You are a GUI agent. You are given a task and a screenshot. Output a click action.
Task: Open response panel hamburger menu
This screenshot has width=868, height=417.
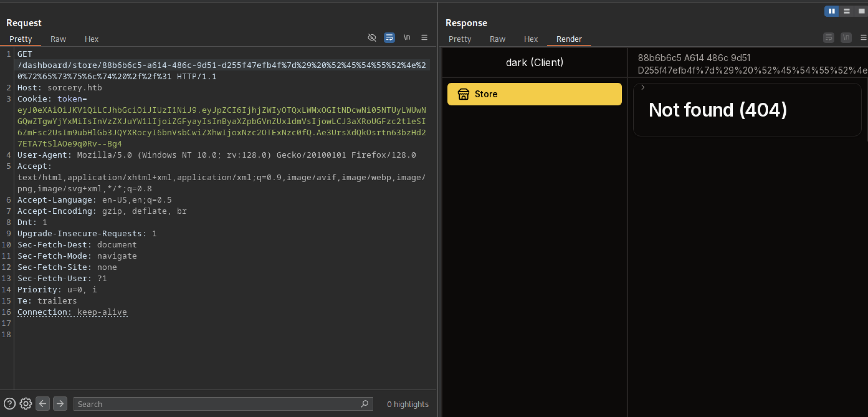pyautogui.click(x=863, y=38)
